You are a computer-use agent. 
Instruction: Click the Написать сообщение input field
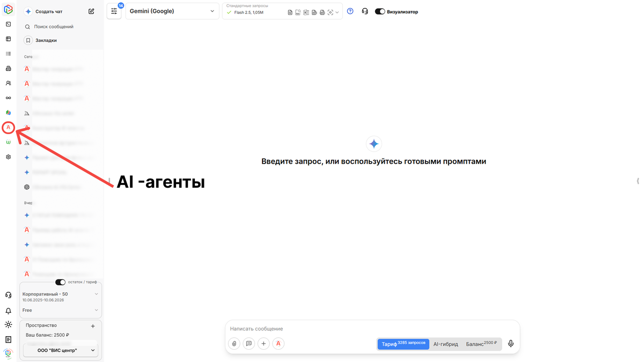(x=372, y=329)
